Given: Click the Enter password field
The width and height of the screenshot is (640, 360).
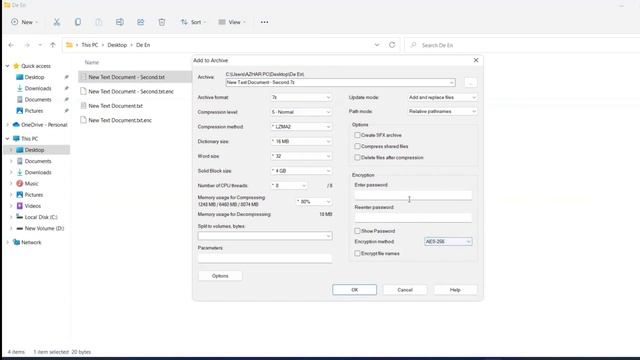Looking at the screenshot, I should [413, 196].
